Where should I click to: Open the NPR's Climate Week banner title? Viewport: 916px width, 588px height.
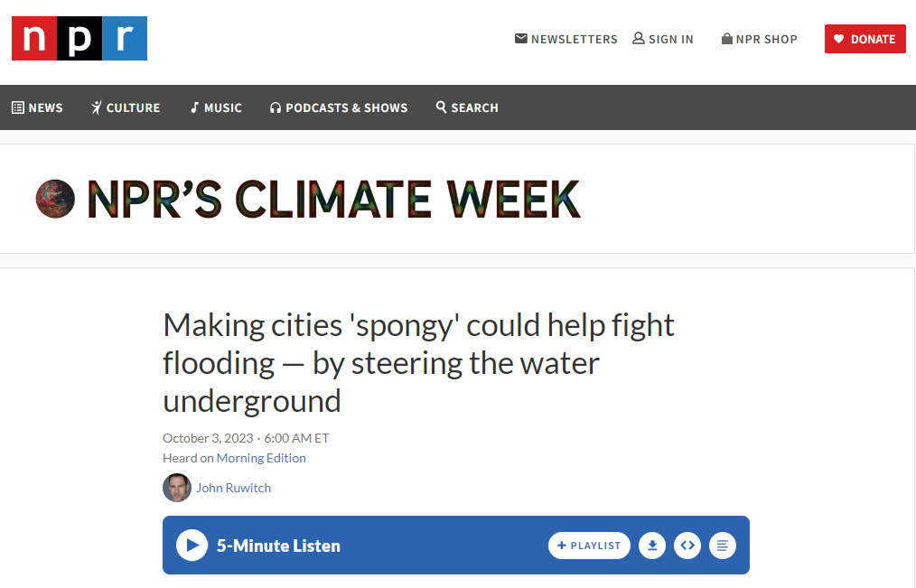pos(333,199)
